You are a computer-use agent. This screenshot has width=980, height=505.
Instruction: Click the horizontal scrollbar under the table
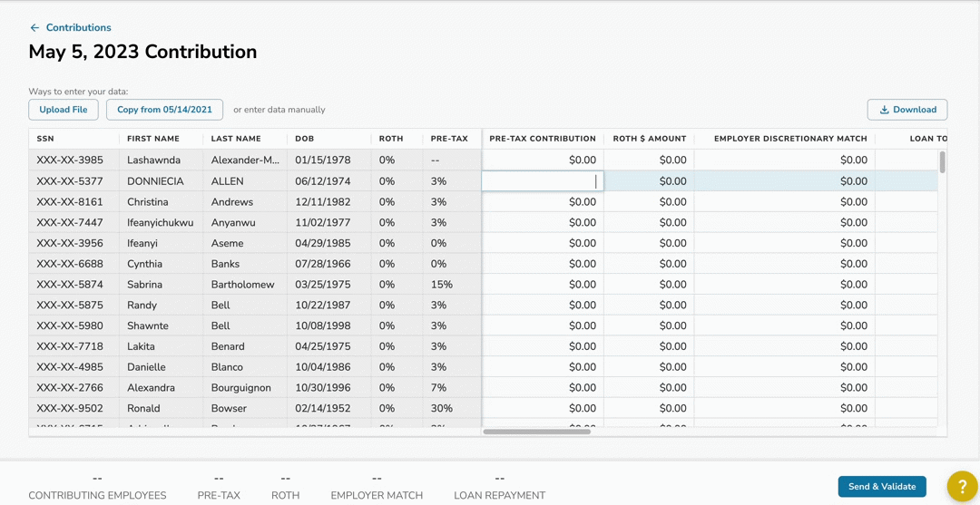pyautogui.click(x=536, y=432)
